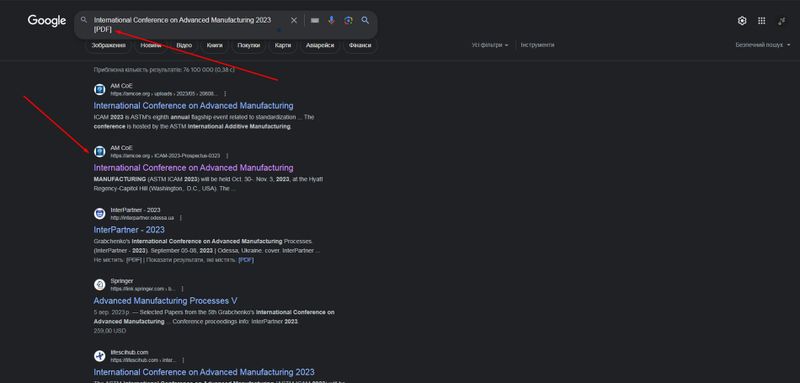Click the Springer site name label
Screen dimensions: 800x383
122,281
